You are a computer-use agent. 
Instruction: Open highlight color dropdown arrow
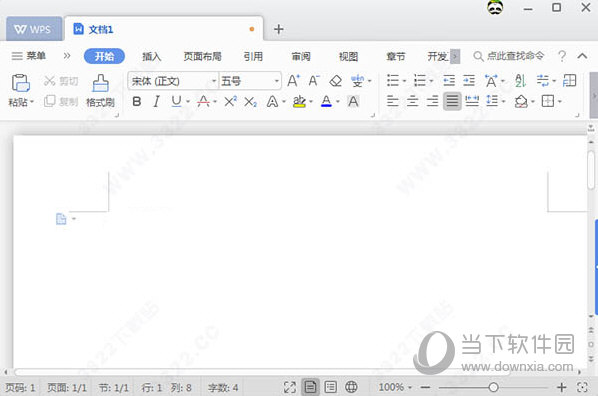pyautogui.click(x=311, y=102)
